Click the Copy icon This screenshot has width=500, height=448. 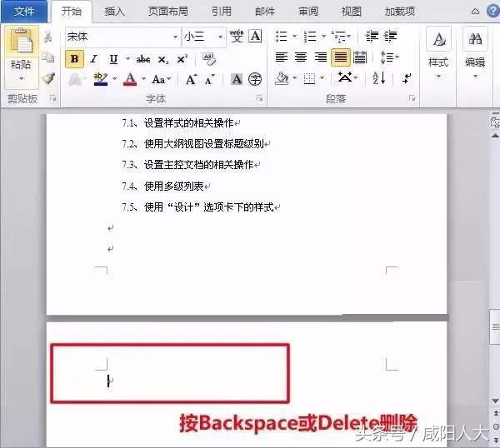coord(48,57)
